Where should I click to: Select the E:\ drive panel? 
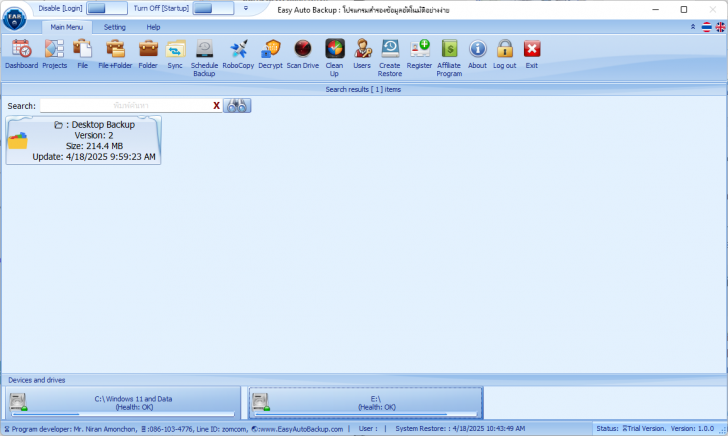click(366, 403)
